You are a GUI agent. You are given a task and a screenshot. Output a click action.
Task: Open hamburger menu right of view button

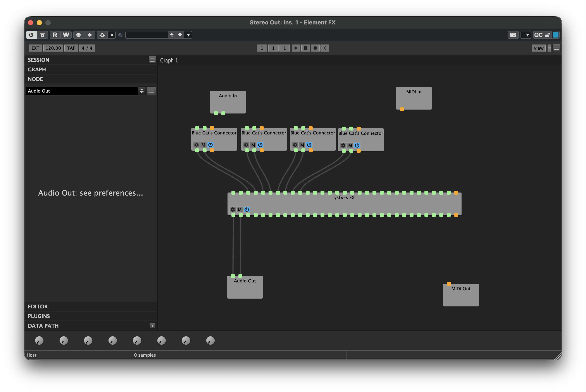(x=556, y=48)
